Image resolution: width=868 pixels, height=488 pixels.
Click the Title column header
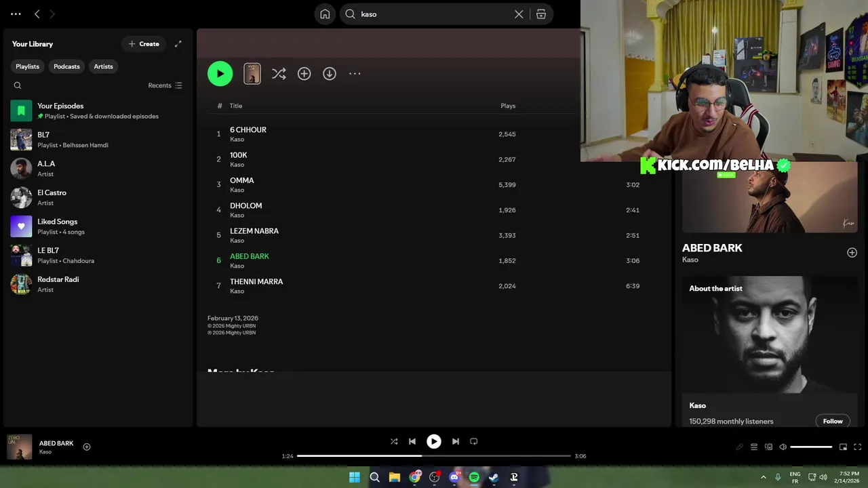(235, 106)
